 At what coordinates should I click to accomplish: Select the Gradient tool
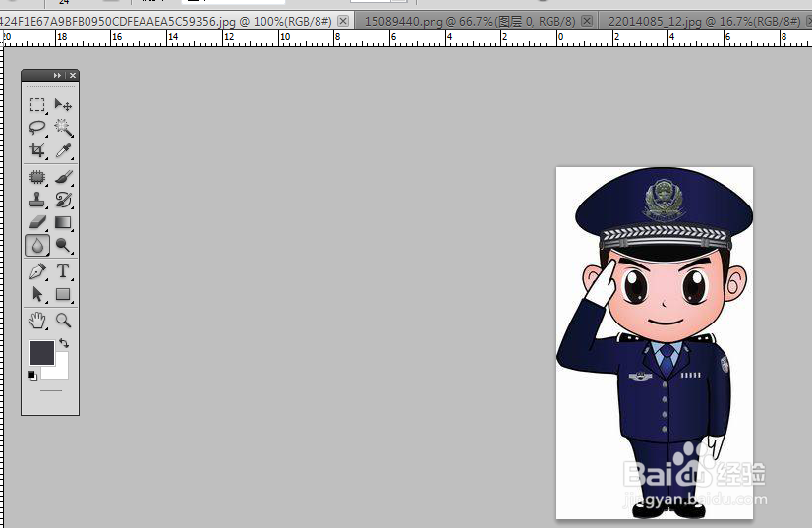pyautogui.click(x=63, y=222)
